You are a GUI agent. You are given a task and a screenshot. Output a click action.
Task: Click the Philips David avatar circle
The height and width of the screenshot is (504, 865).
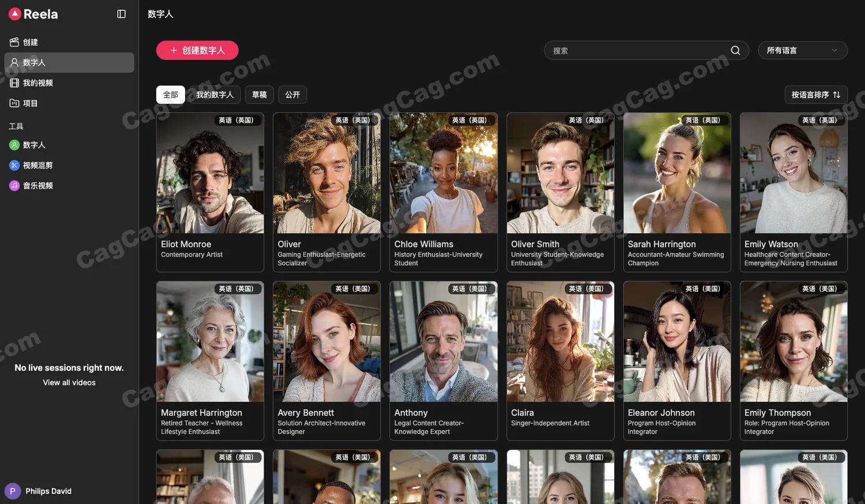click(x=13, y=491)
